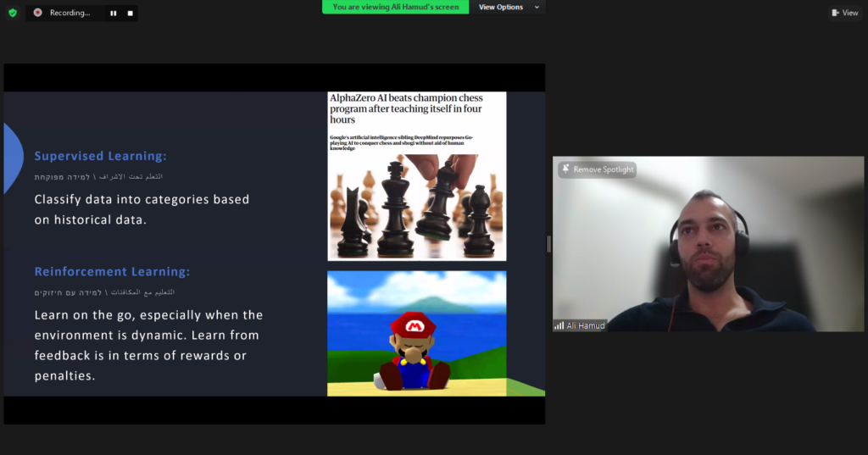Stop the meeting recording
Image resolution: width=868 pixels, height=455 pixels.
[130, 14]
